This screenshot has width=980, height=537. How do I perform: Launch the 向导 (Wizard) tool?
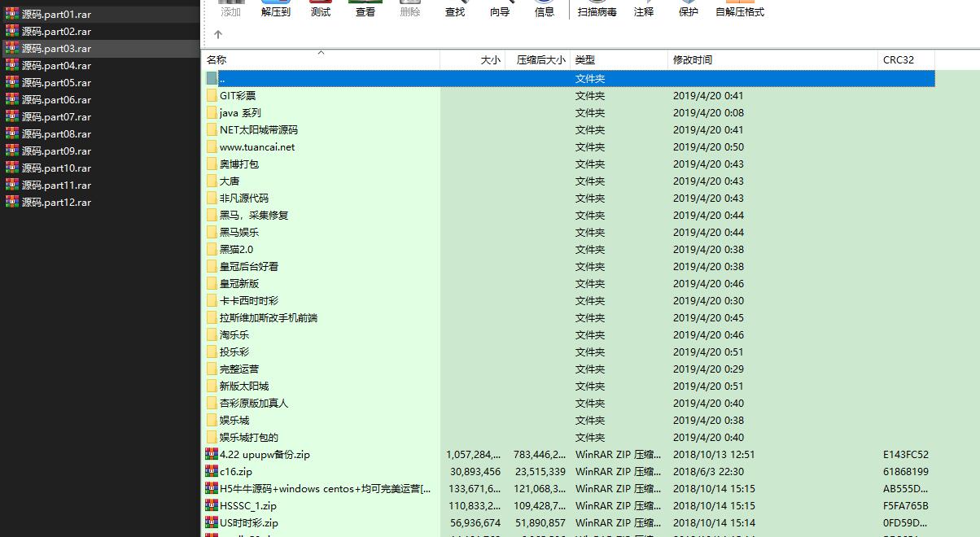500,9
